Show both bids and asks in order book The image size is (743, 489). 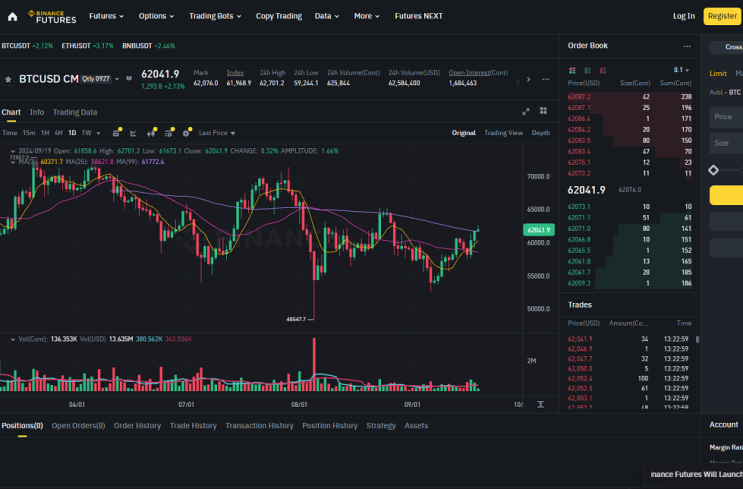click(x=572, y=71)
